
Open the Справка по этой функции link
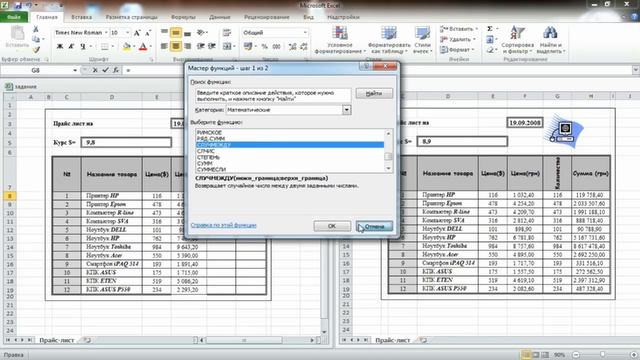click(223, 225)
